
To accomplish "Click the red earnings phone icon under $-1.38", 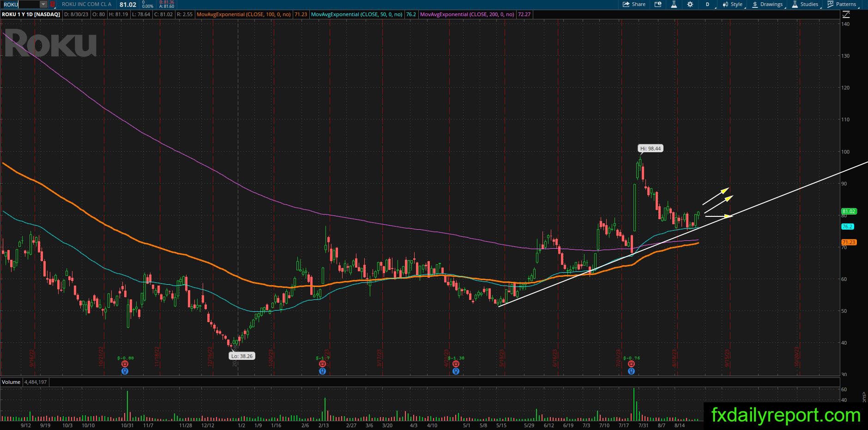I will (456, 364).
